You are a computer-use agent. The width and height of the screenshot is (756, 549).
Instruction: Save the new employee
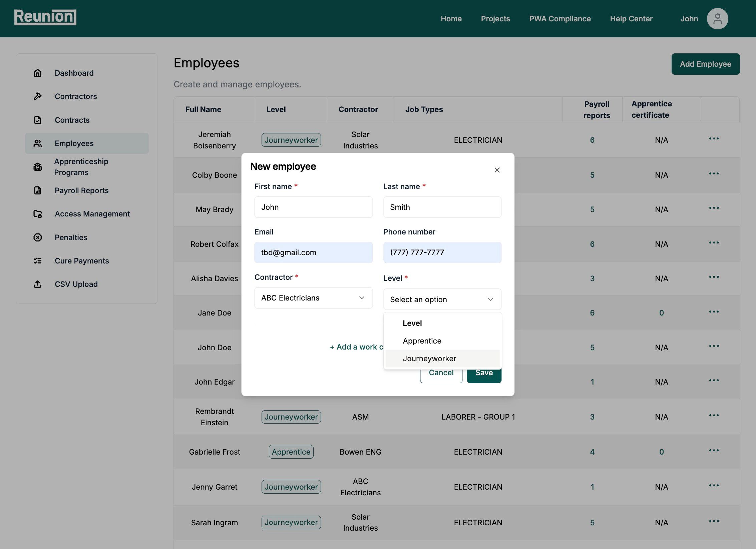[x=484, y=373]
